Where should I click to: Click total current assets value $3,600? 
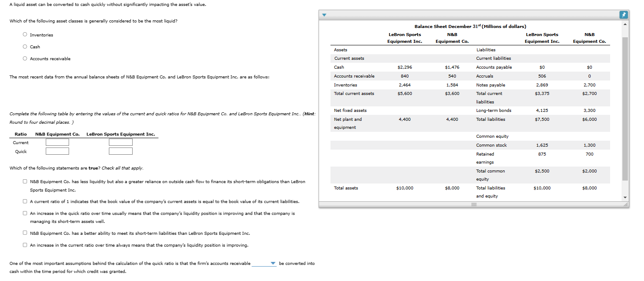pyautogui.click(x=452, y=93)
